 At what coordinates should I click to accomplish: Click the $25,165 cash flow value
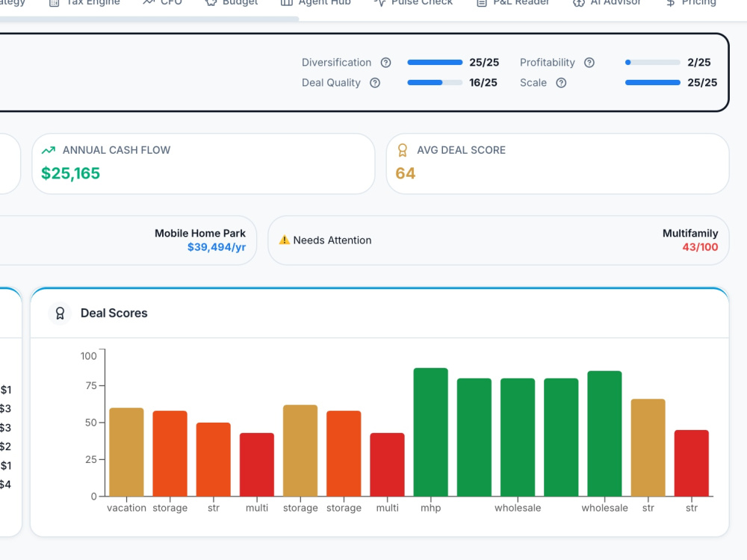[x=70, y=173]
